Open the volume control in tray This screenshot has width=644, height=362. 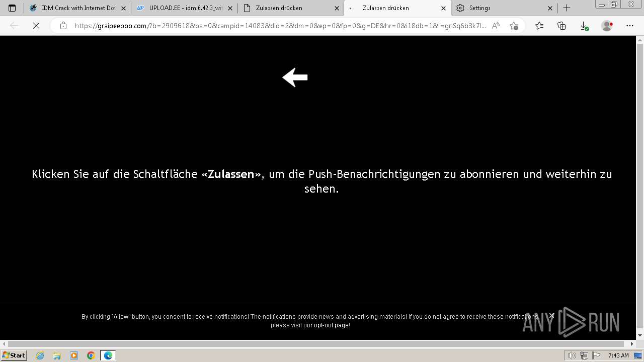[572, 355]
